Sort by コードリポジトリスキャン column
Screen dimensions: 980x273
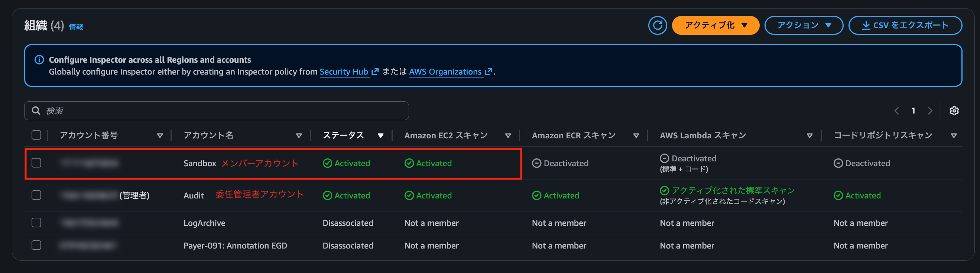pyautogui.click(x=954, y=135)
